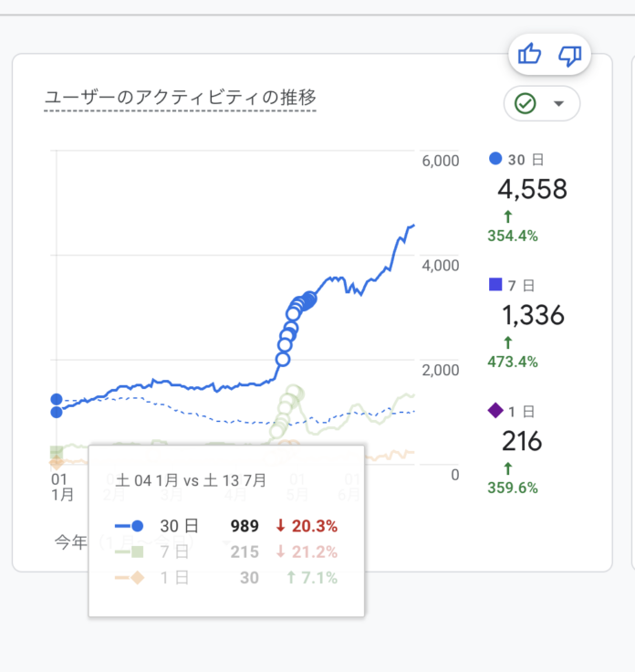The width and height of the screenshot is (635, 672).
Task: Click the thumbs down feedback icon
Action: 570,56
